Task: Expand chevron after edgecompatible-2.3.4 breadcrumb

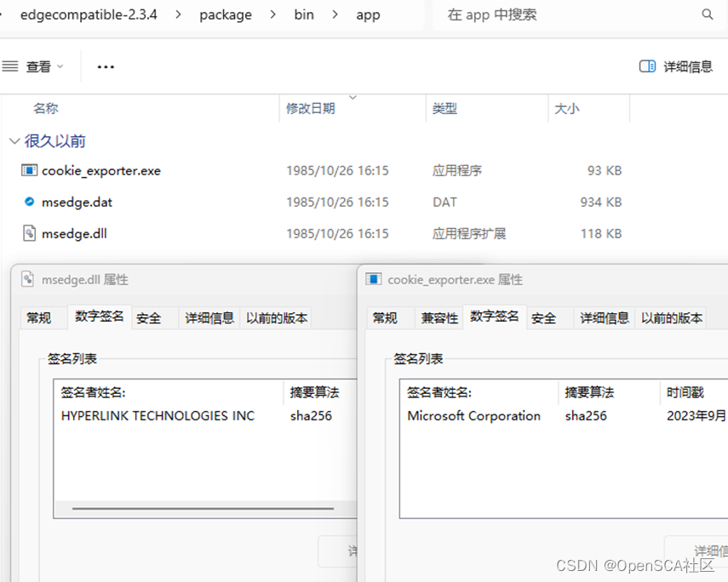Action: point(178,14)
